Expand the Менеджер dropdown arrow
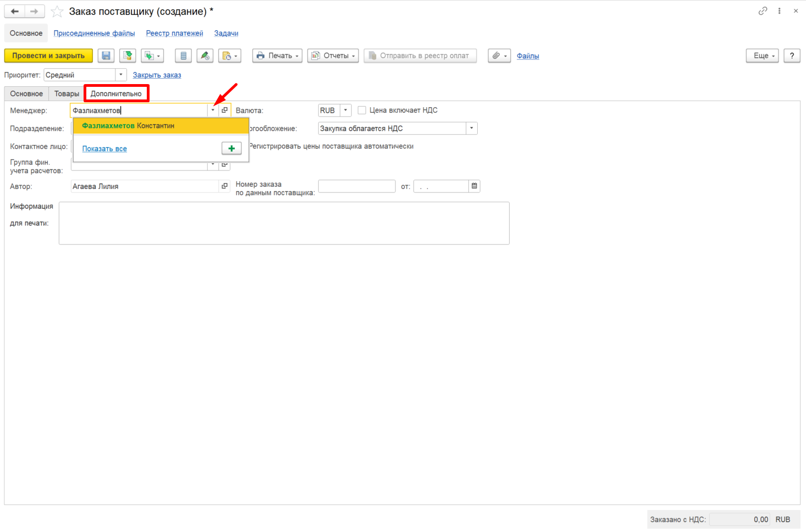 tap(213, 110)
